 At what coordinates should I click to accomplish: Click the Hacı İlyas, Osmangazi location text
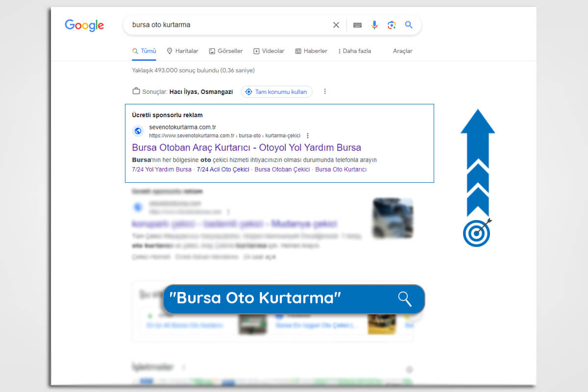coord(201,92)
